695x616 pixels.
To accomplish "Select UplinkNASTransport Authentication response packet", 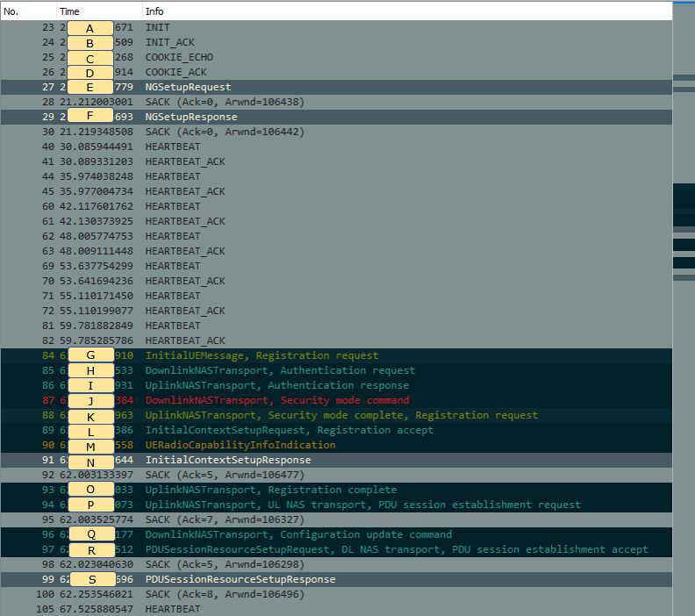I will pos(336,385).
